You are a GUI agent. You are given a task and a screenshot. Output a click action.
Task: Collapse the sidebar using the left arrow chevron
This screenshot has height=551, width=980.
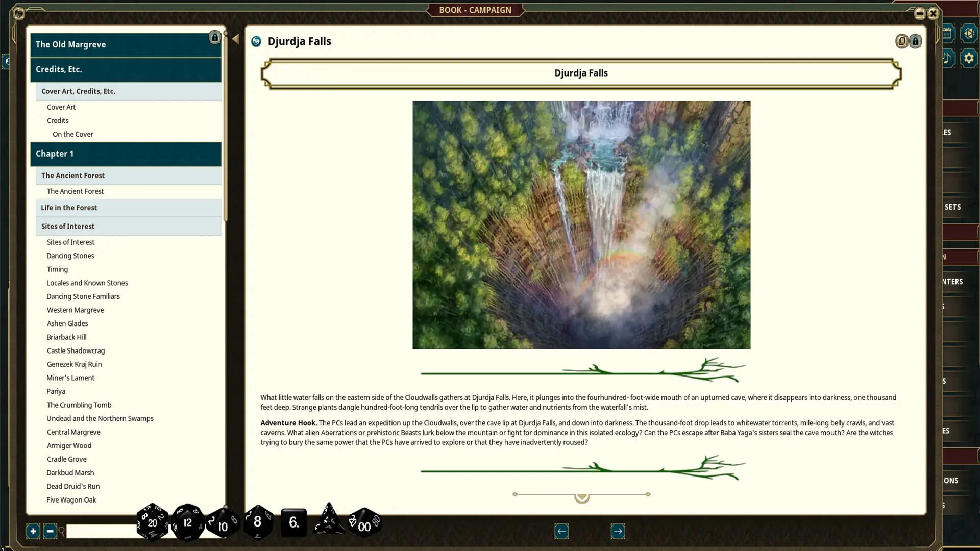pyautogui.click(x=235, y=38)
